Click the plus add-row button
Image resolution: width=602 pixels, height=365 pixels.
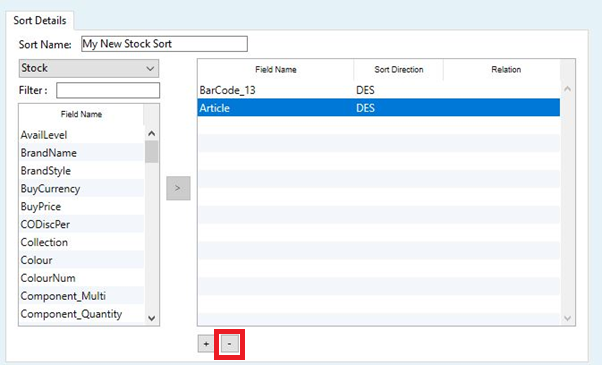[206, 344]
